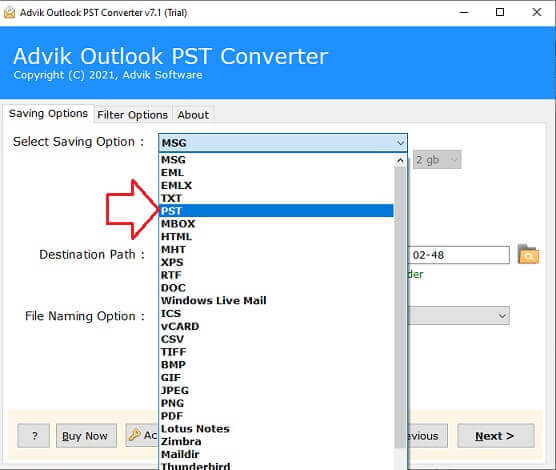Choose vCARD in the saving list
556x470 pixels.
[x=277, y=326]
